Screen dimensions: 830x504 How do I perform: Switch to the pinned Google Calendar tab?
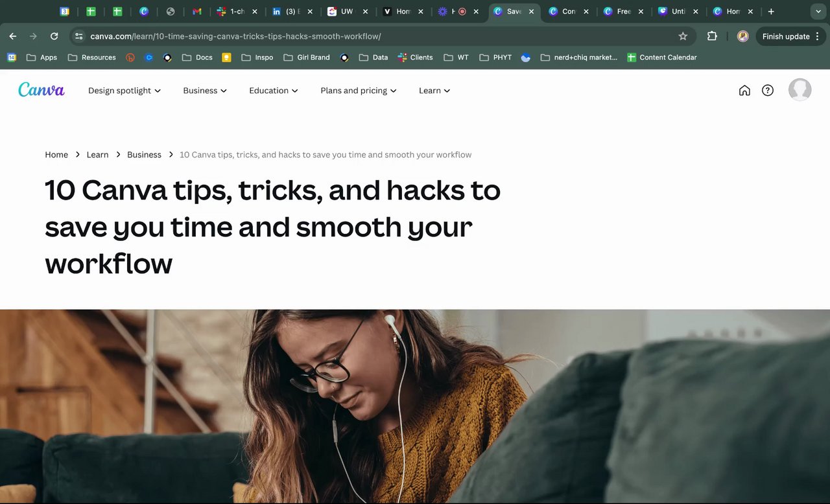64,11
